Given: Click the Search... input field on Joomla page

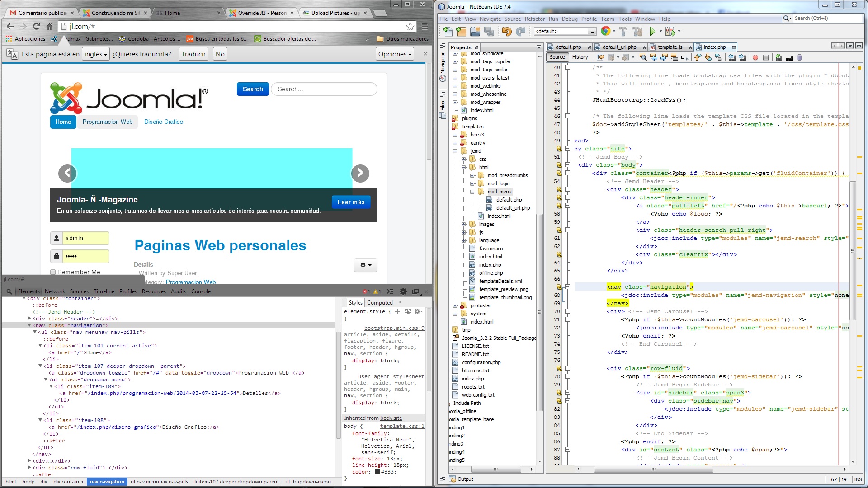Looking at the screenshot, I should click(x=324, y=89).
